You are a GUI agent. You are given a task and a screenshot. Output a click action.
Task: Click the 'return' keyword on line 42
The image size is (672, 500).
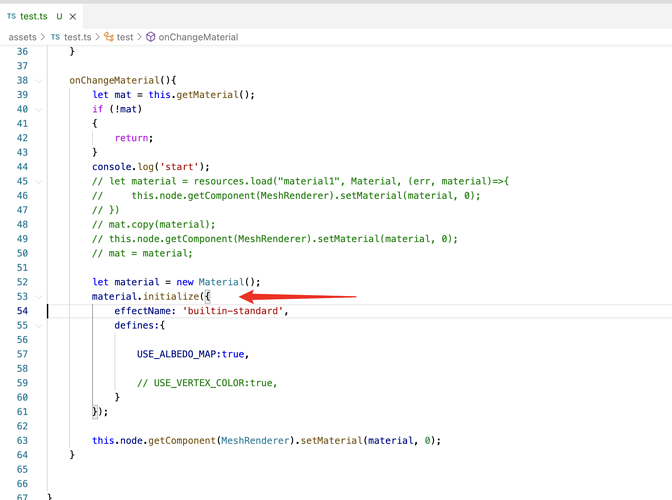click(132, 138)
